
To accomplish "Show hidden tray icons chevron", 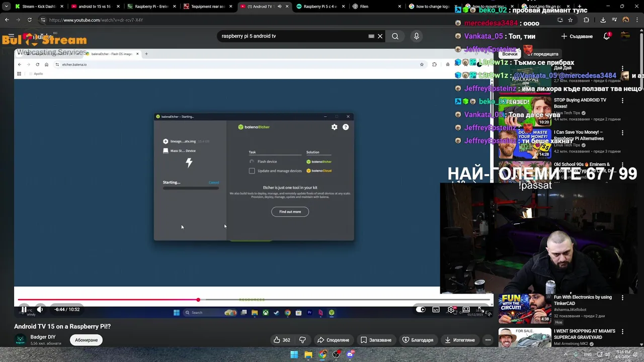I will [x=566, y=354].
